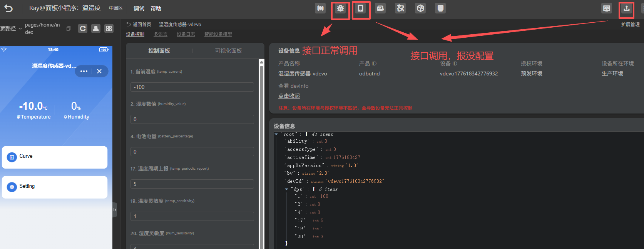Open the translate multilingual tool icon
Image resolution: width=644 pixels, height=249 pixels.
pyautogui.click(x=400, y=8)
